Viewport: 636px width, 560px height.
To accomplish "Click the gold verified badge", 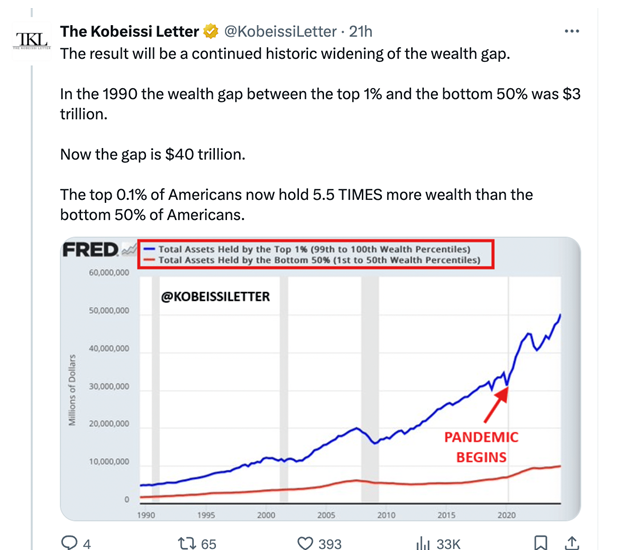I will pos(211,31).
